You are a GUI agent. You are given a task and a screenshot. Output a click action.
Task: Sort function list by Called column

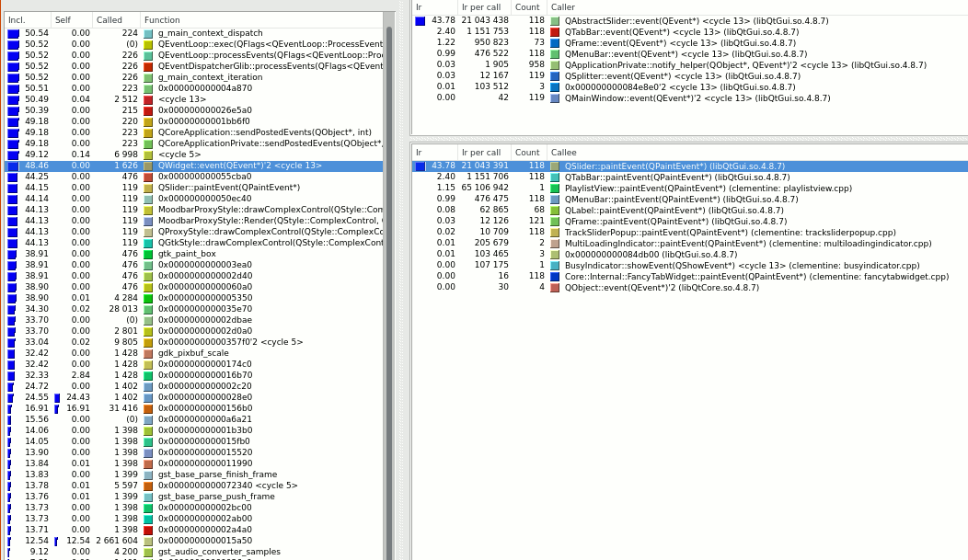[116, 19]
